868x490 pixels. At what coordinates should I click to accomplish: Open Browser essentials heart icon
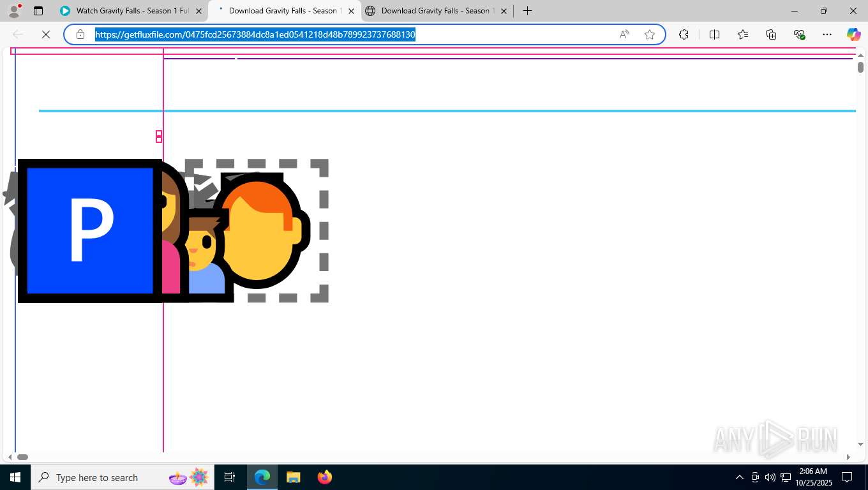coord(799,34)
